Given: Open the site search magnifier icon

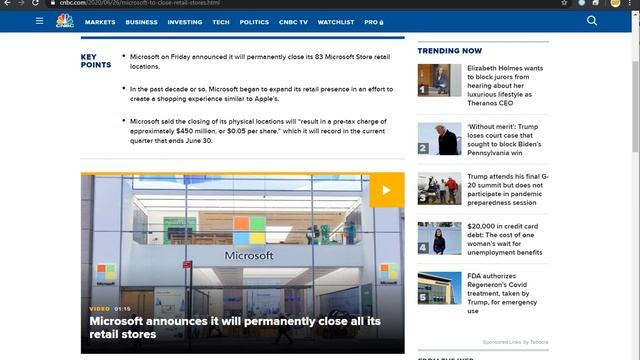Looking at the screenshot, I should point(592,21).
